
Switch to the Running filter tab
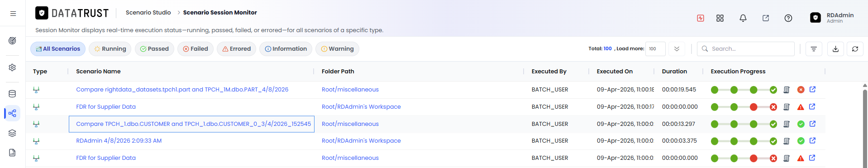[x=110, y=49]
